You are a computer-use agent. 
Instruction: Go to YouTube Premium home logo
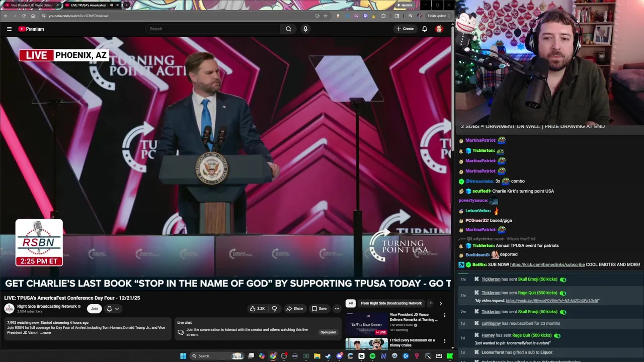(x=31, y=29)
